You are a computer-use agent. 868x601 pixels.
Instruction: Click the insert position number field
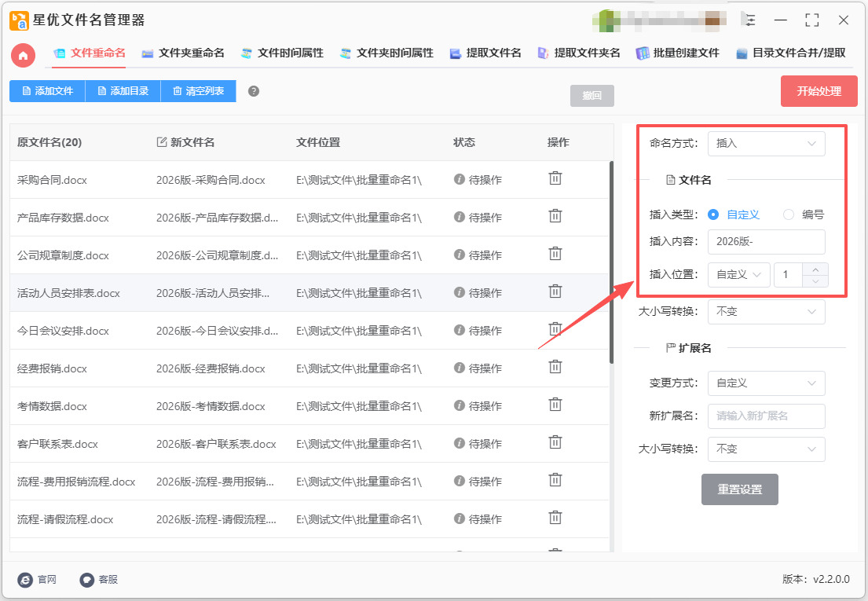(x=789, y=274)
